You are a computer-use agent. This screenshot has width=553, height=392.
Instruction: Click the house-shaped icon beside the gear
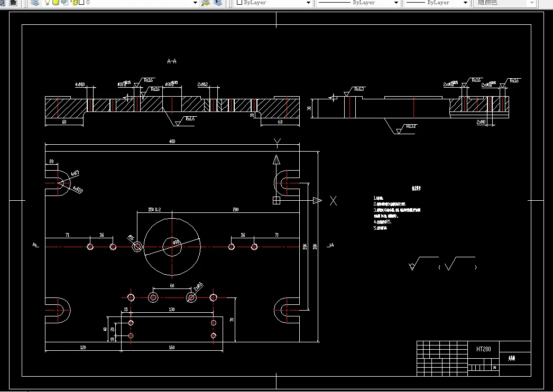click(13, 3)
